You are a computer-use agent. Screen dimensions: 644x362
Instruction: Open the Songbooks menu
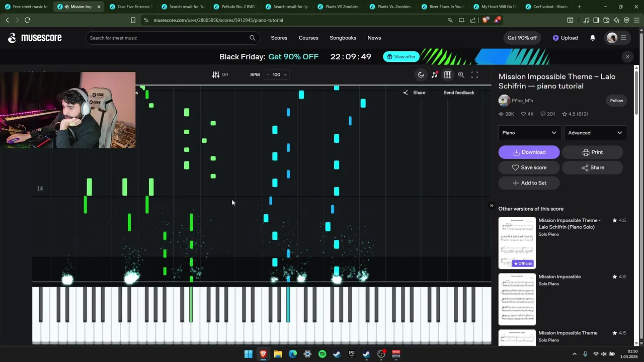tap(343, 38)
